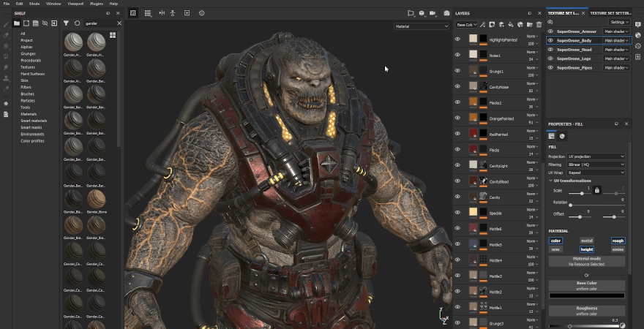Viewport: 644px width, 329px height.
Task: Select the Mottle6 layer row
Action: click(498, 229)
